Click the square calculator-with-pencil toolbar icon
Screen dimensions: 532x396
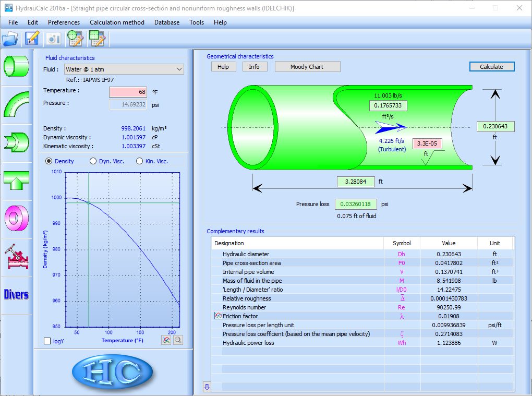[97, 38]
